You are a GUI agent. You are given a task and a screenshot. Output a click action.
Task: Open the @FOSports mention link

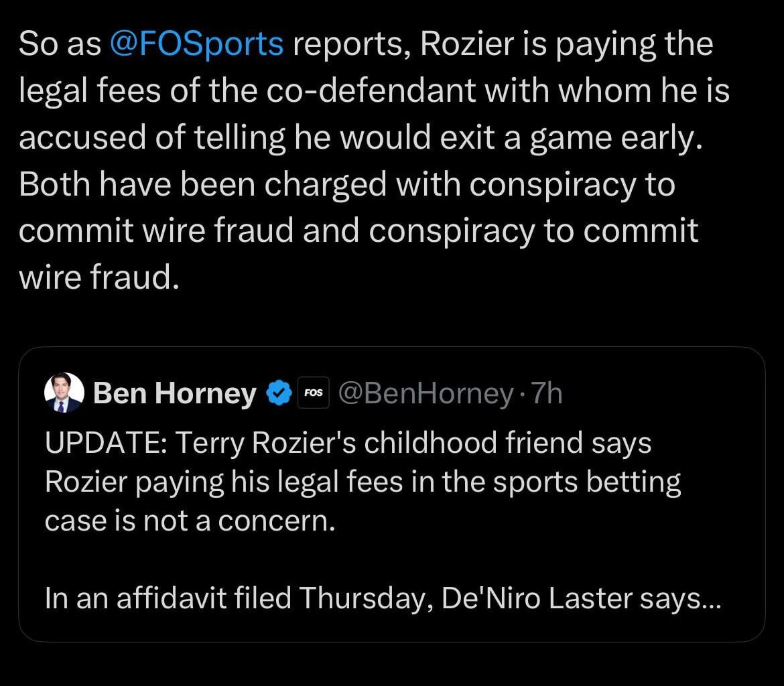click(195, 45)
